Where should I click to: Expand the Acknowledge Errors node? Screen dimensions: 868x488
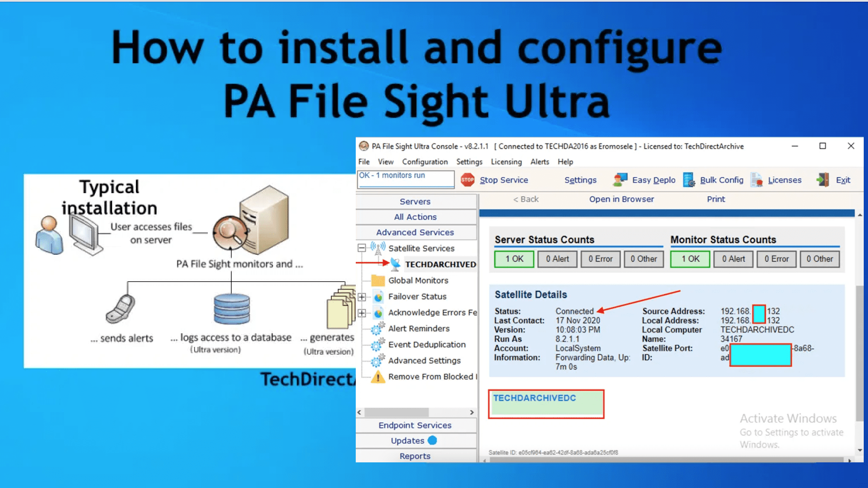click(x=362, y=313)
